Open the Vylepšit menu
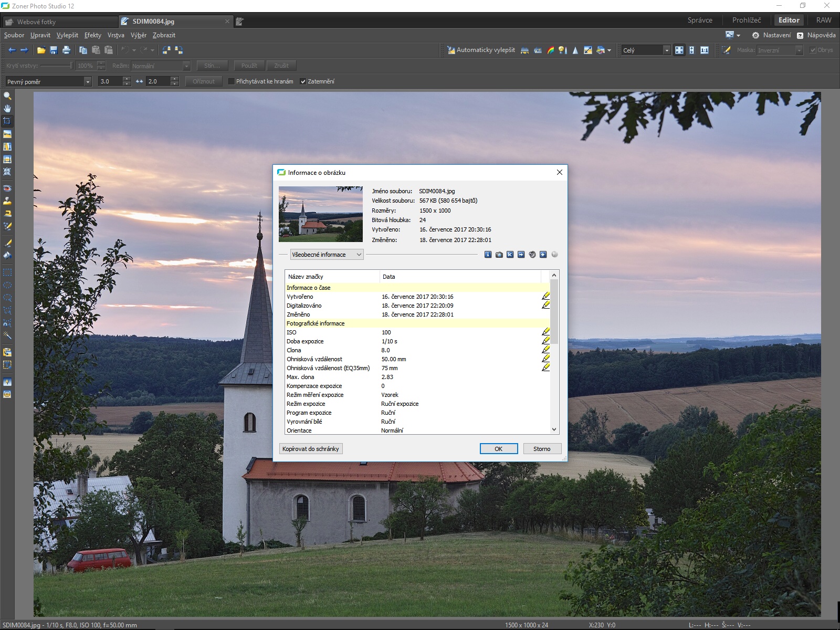Screen dimensions: 840x630 (67, 35)
